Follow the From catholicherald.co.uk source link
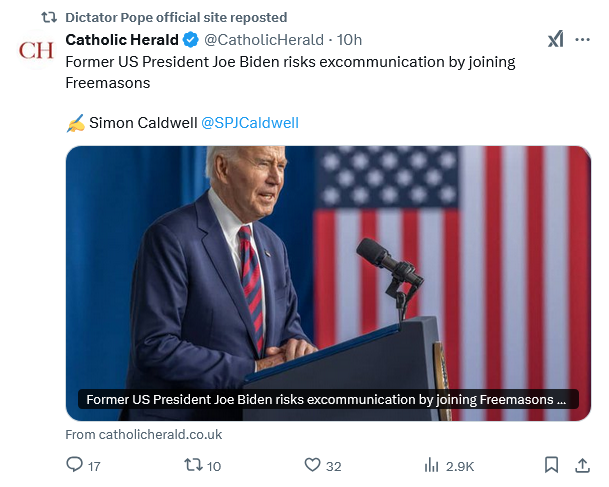 [x=143, y=435]
